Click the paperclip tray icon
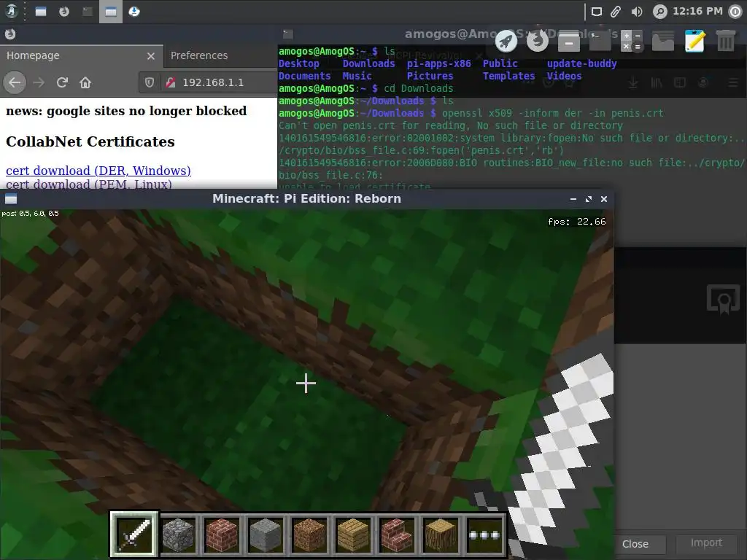Image resolution: width=747 pixels, height=560 pixels. [x=616, y=12]
